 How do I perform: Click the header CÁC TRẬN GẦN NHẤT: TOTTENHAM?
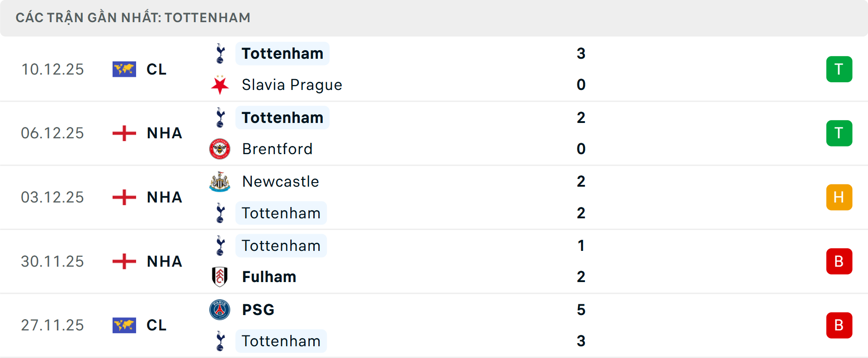tap(133, 17)
